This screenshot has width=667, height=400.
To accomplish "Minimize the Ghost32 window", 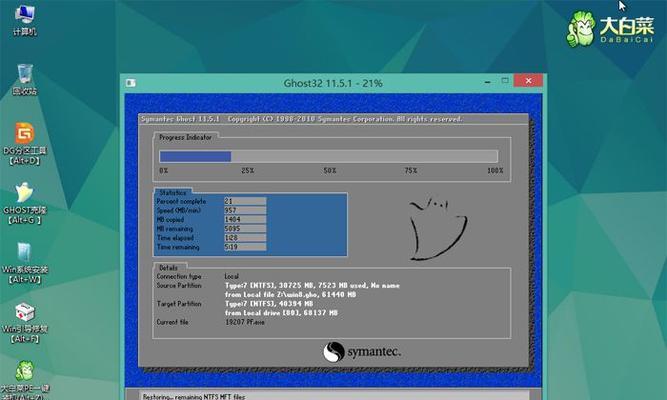I will point(487,82).
